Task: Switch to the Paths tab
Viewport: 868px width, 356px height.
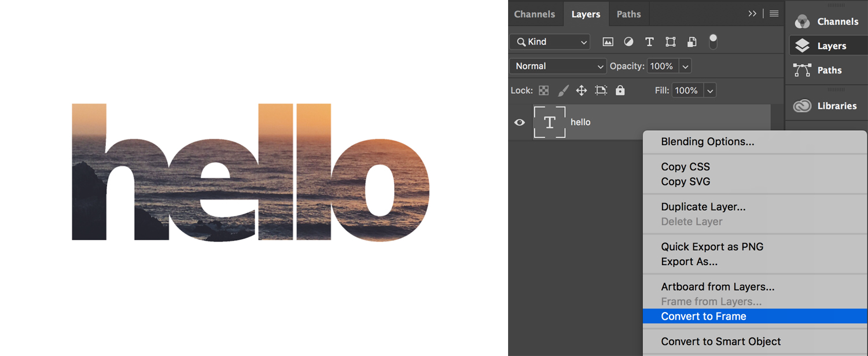Action: [x=628, y=14]
